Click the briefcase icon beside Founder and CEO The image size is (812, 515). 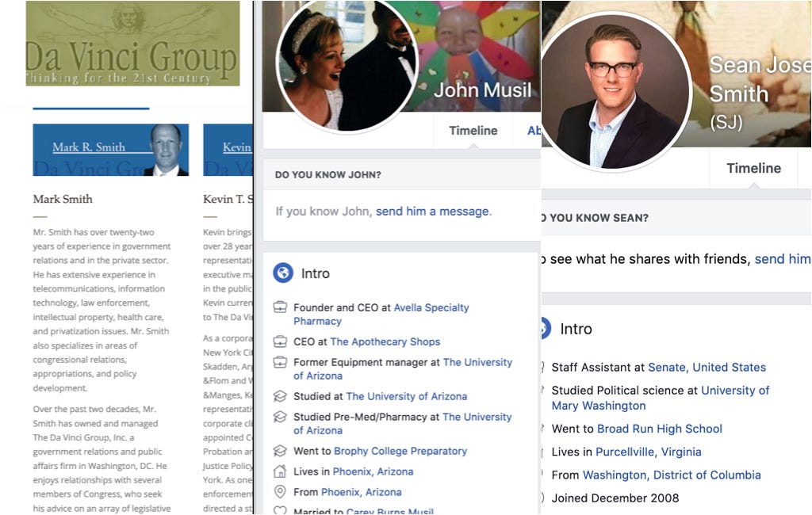tap(280, 307)
